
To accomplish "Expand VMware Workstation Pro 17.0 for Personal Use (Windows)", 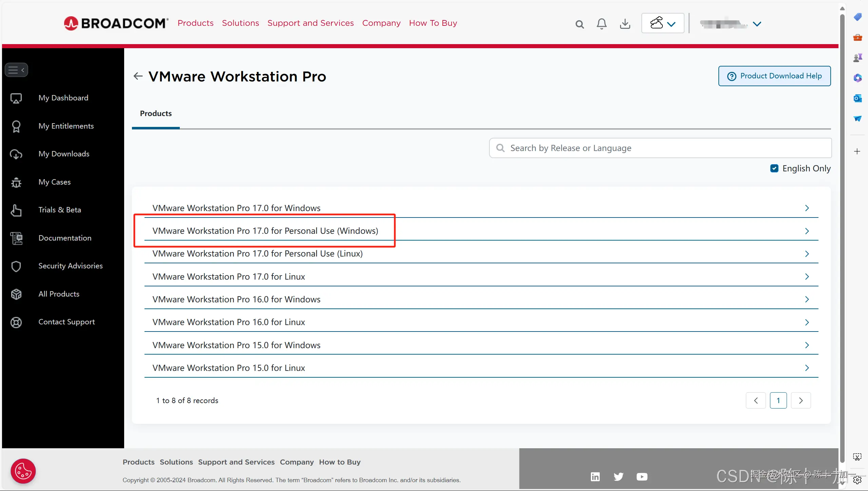I will click(265, 231).
